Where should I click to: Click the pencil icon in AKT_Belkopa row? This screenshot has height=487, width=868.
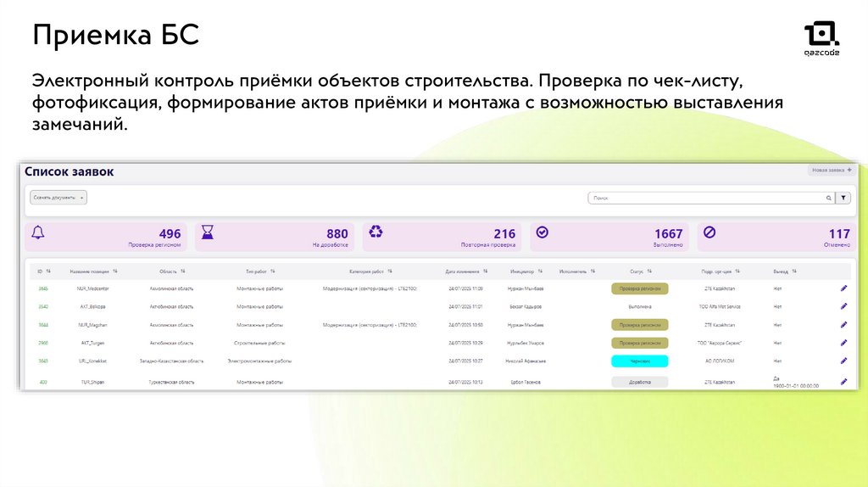coord(843,306)
